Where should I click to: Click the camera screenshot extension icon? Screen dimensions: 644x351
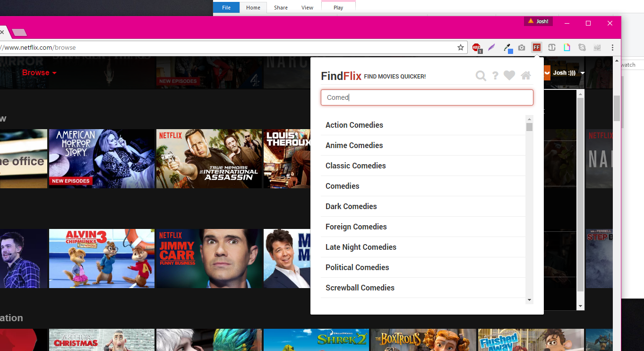tap(522, 47)
